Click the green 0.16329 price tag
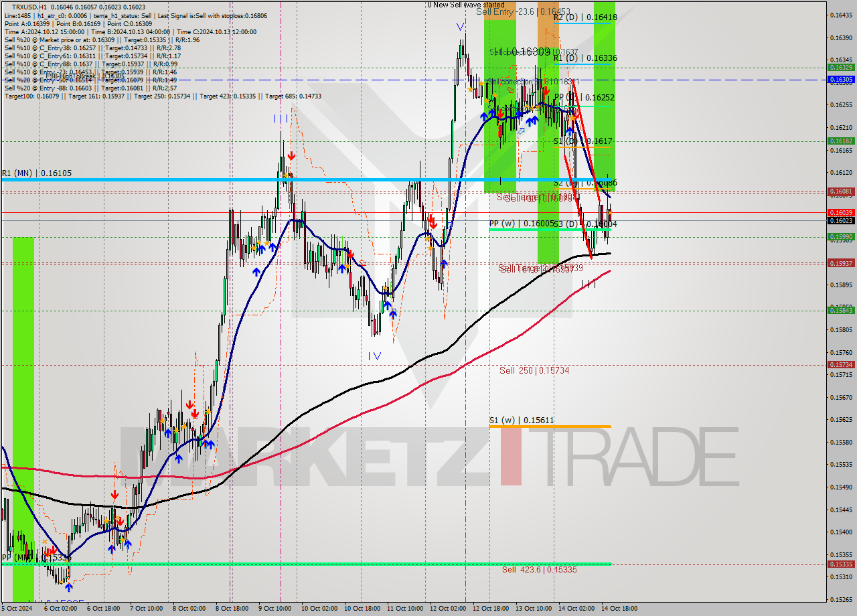 (841, 67)
